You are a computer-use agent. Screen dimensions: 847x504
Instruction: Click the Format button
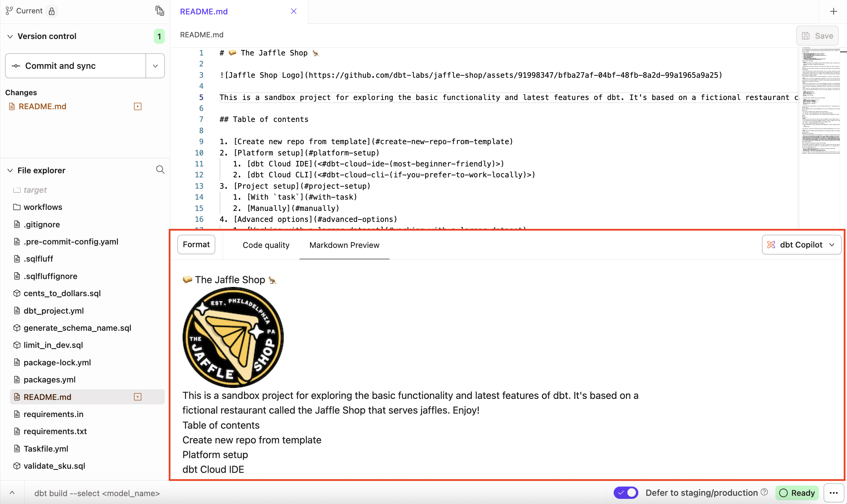coord(196,244)
